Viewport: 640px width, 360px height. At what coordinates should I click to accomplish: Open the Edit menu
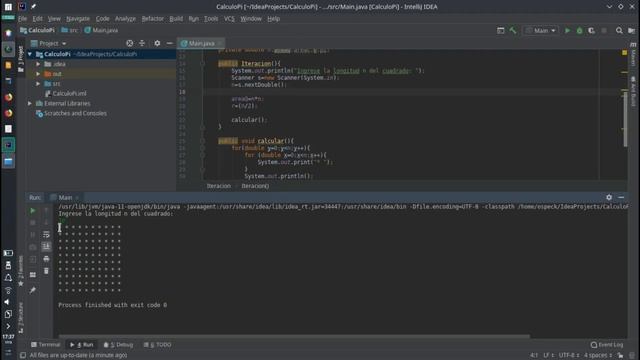coord(37,19)
